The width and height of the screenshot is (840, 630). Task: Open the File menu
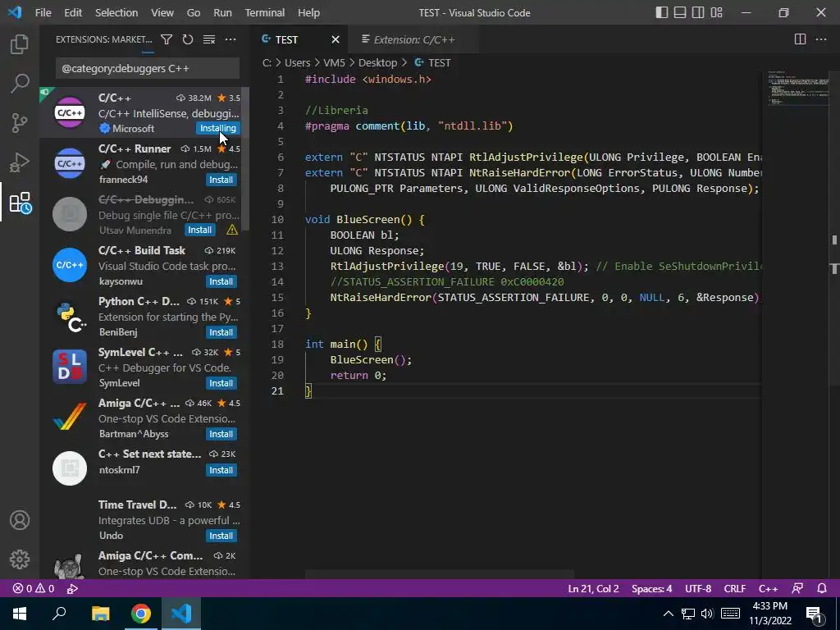coord(43,12)
